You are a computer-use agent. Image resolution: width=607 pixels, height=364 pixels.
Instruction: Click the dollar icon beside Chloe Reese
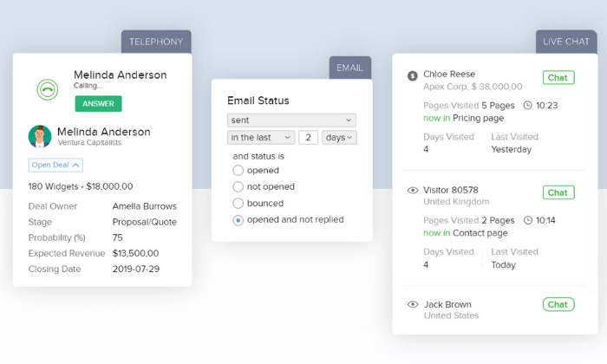413,75
